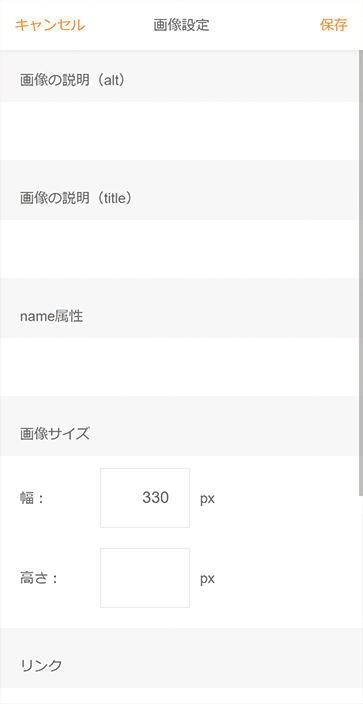Click the empty 高さ input box
Image resolution: width=363 pixels, height=704 pixels.
(145, 578)
